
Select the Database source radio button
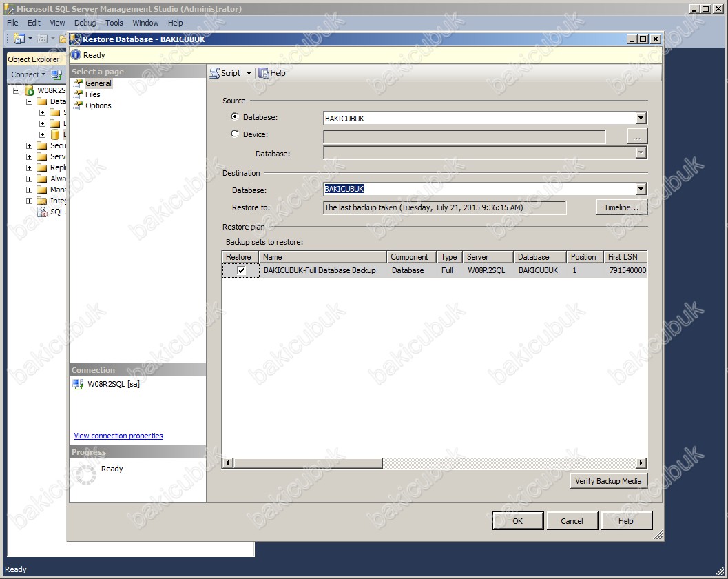235,116
